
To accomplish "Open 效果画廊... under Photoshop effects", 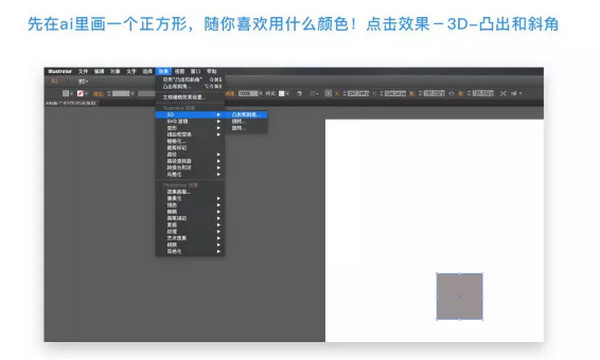I will click(x=190, y=192).
